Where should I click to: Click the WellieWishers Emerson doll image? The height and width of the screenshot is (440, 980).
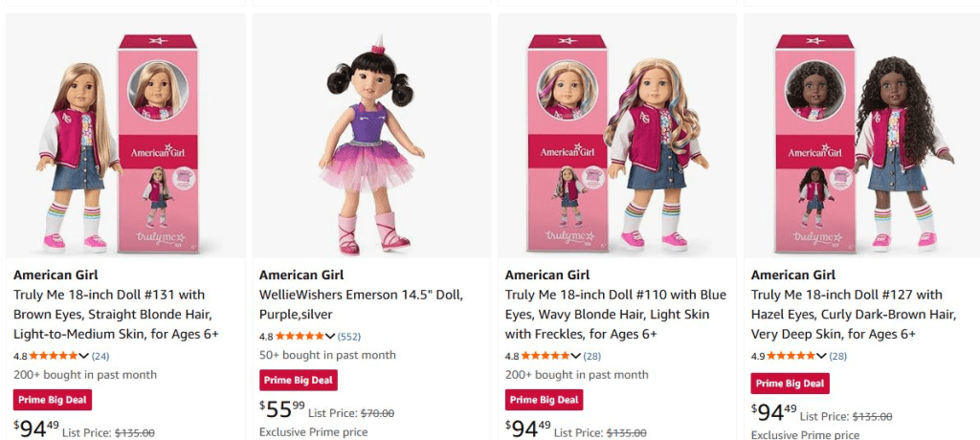[371, 143]
